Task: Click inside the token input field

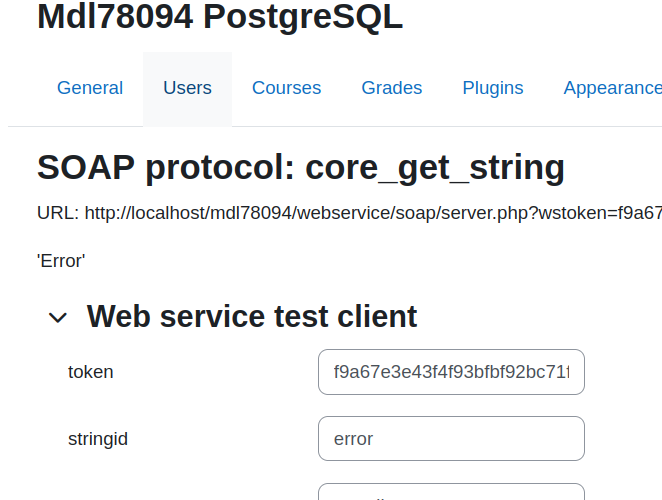Action: [451, 372]
